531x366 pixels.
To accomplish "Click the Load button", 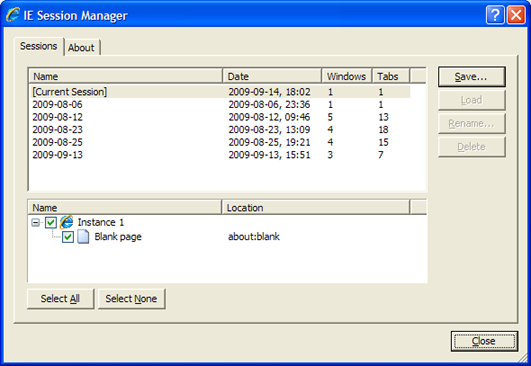I will [471, 100].
